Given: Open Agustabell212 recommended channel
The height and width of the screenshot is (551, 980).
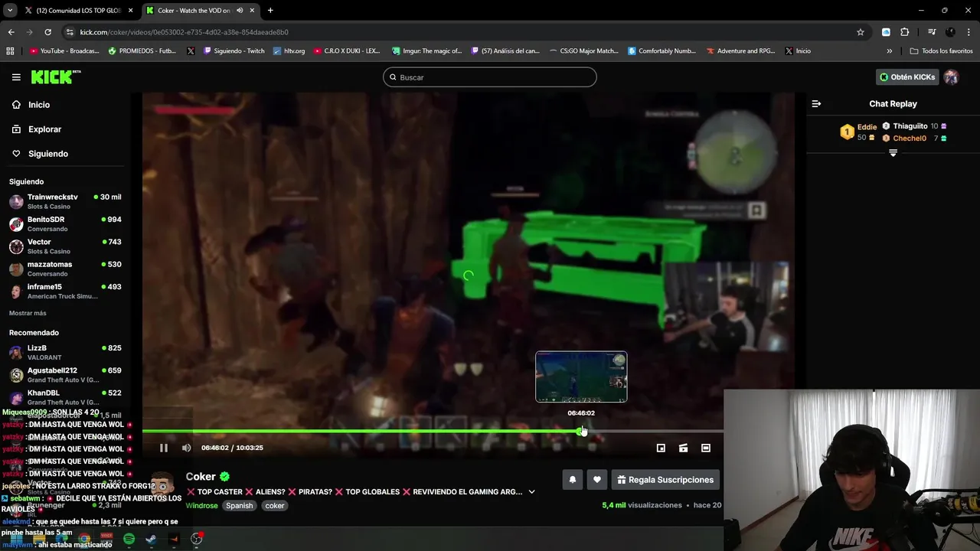Looking at the screenshot, I should coord(65,375).
